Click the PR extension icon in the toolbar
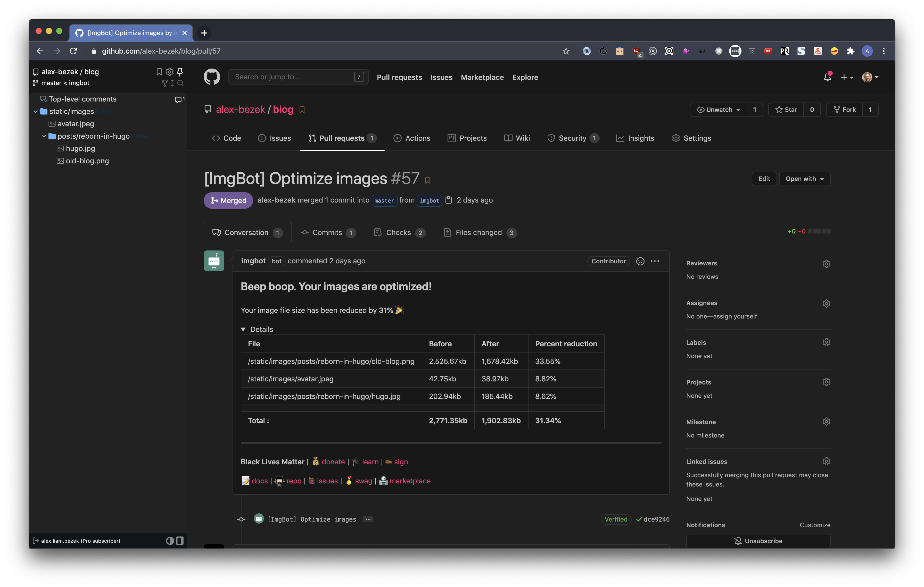 [x=784, y=51]
